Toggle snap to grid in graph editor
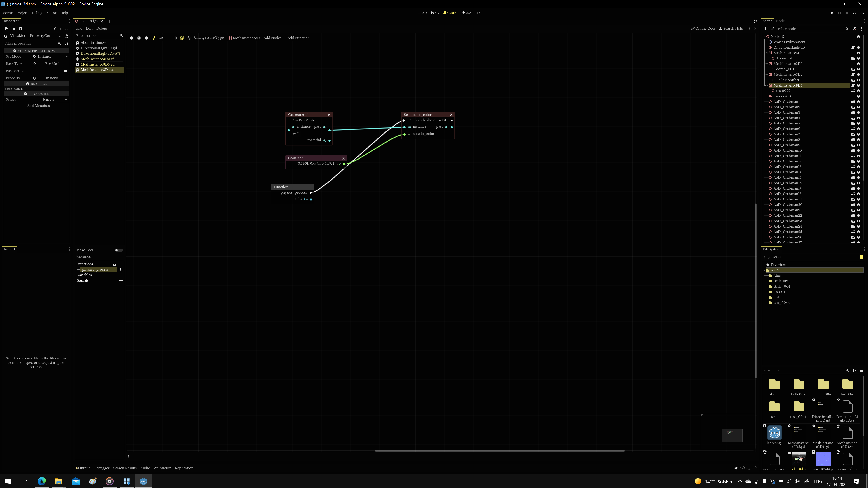The image size is (868, 488). coord(153,38)
